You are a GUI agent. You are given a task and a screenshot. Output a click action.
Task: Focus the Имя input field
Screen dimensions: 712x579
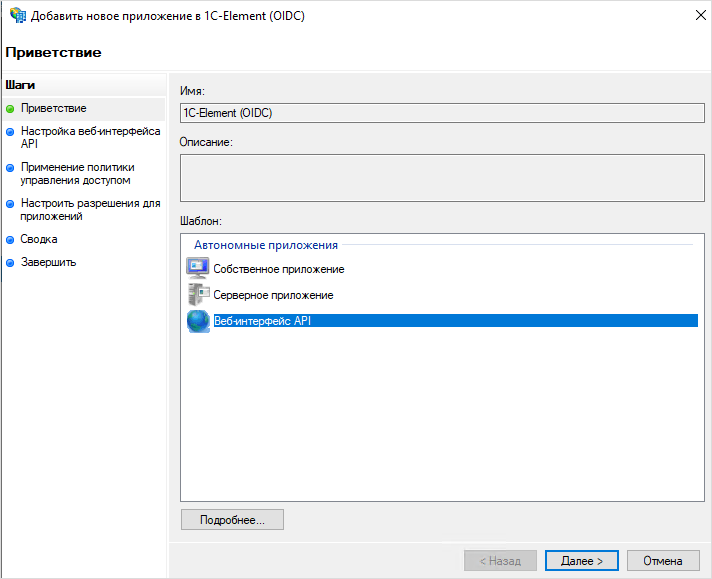[442, 113]
